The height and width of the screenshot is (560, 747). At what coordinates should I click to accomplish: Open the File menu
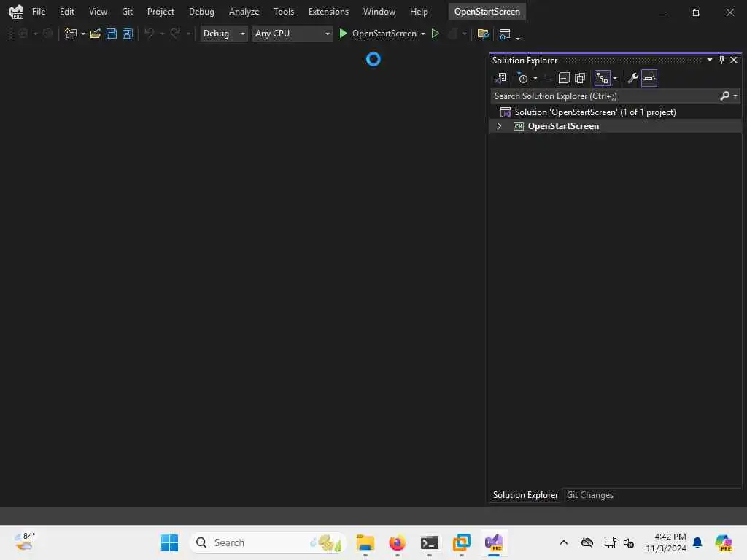39,12
